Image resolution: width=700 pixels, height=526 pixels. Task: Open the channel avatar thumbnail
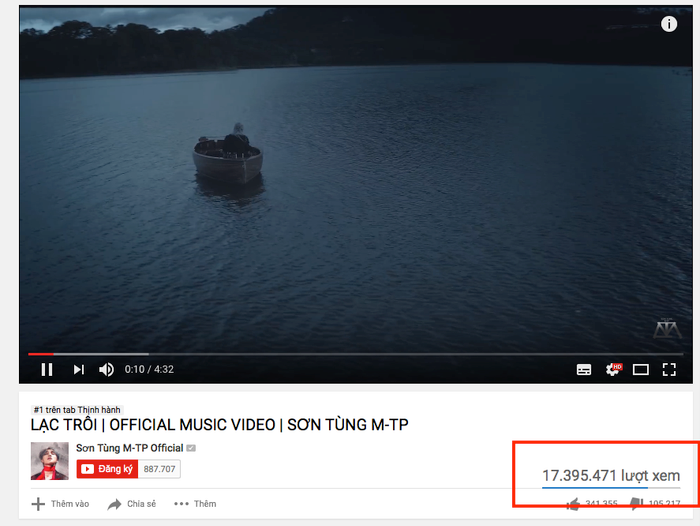click(x=50, y=461)
